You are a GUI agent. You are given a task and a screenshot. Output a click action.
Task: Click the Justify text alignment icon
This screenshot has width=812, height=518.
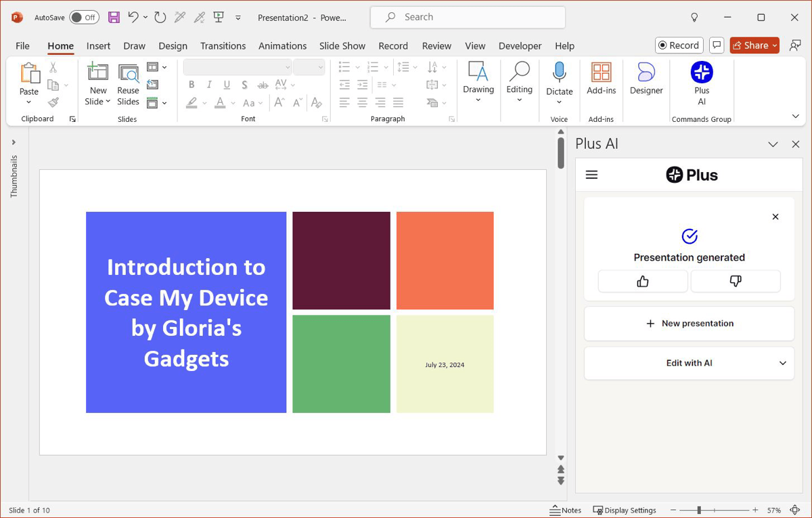click(398, 103)
